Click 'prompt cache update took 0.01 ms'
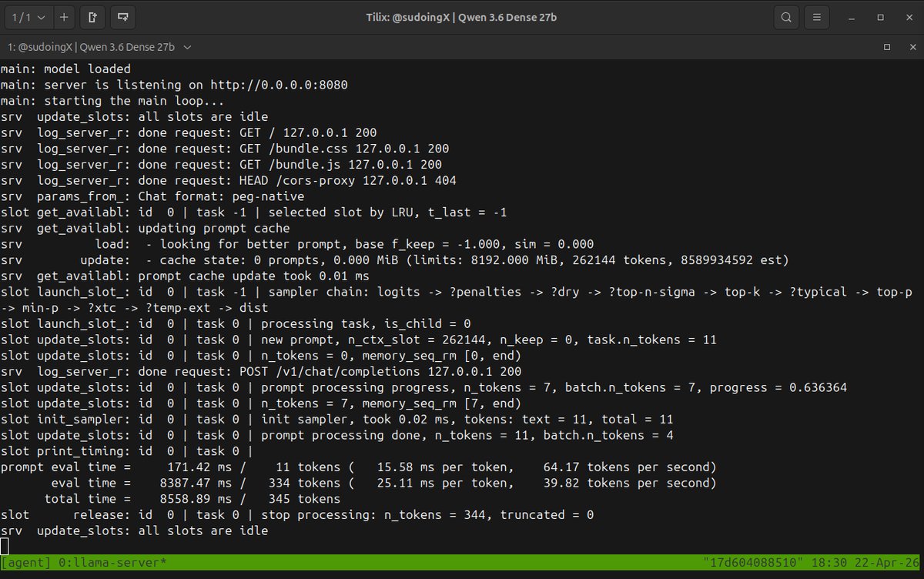The width and height of the screenshot is (924, 579). [254, 276]
